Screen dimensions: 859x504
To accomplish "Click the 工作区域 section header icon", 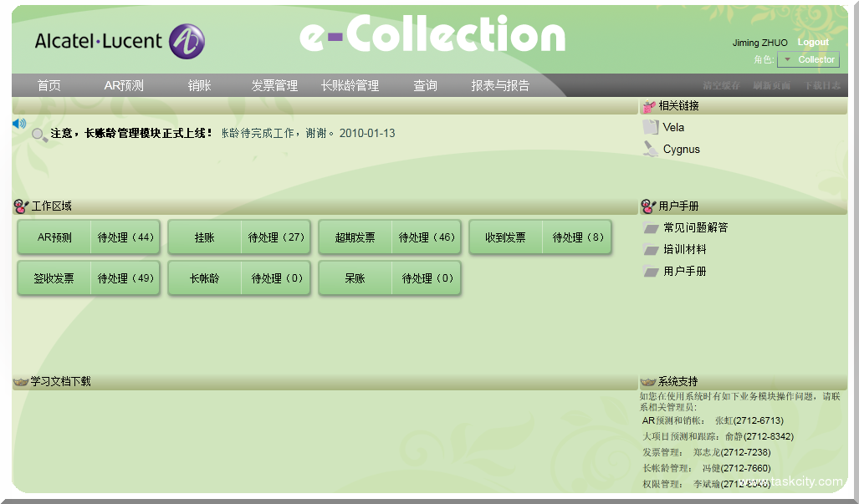I will point(21,206).
